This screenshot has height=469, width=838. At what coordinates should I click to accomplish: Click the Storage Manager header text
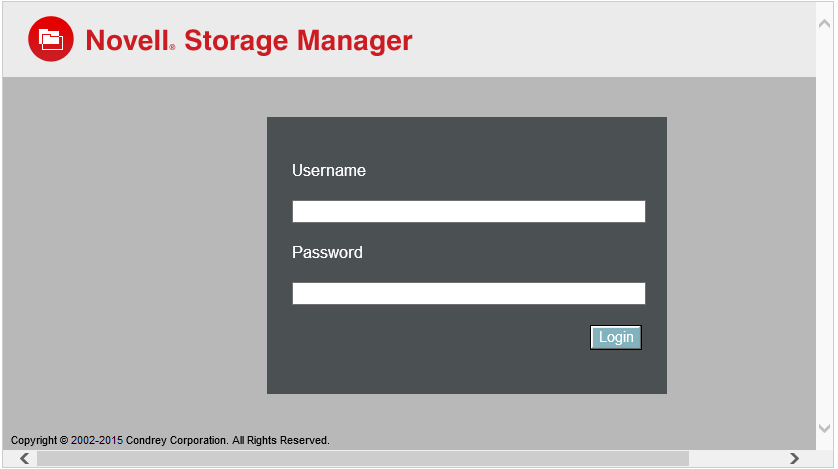point(298,41)
